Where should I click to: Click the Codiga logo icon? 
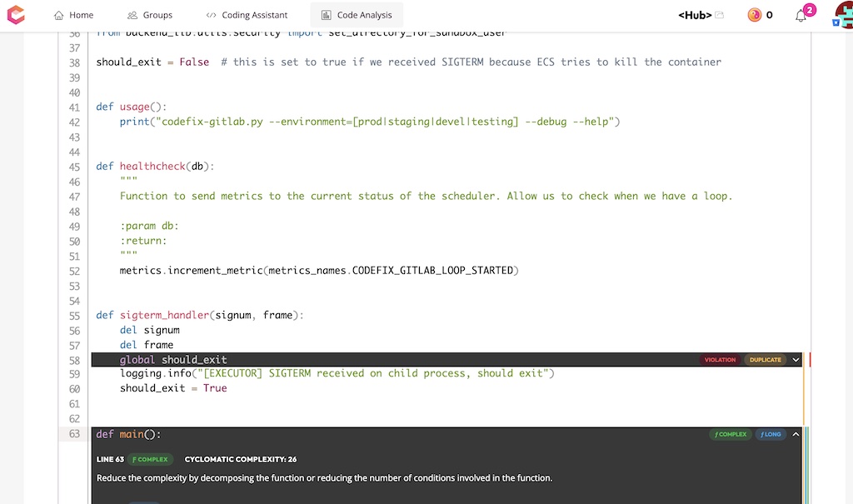[x=16, y=15]
